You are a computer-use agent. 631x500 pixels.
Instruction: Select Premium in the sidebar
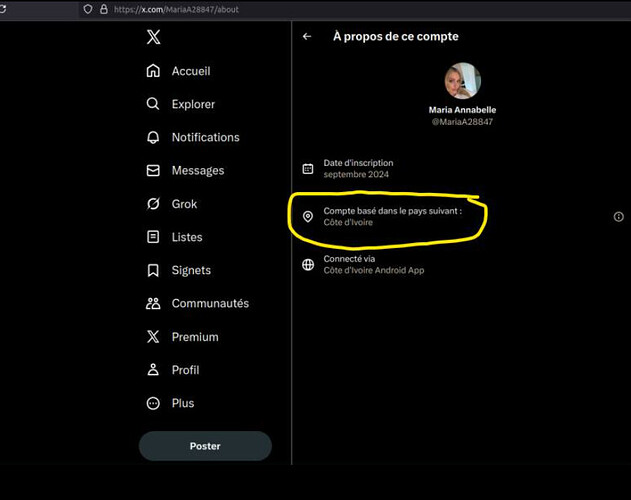(194, 337)
